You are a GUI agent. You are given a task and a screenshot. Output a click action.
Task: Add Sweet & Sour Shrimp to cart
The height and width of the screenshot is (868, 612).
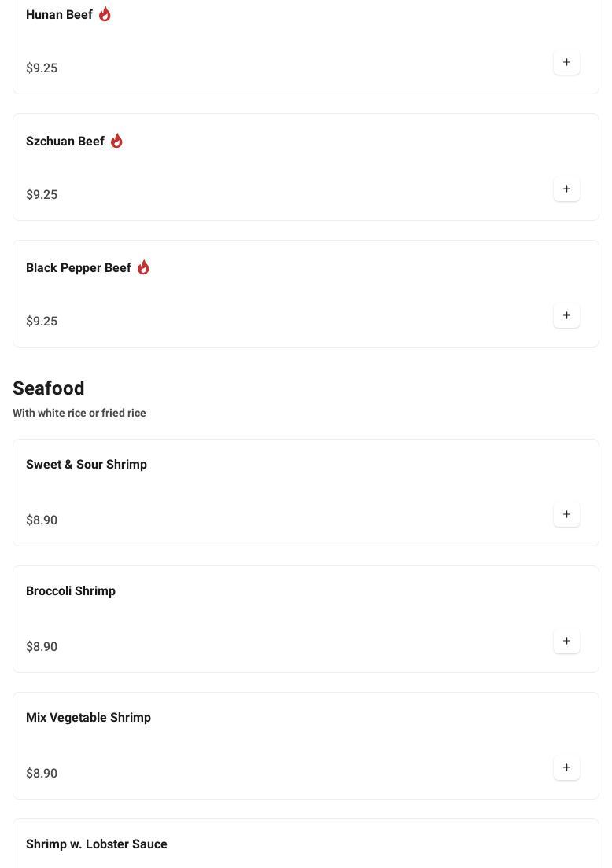coord(566,515)
